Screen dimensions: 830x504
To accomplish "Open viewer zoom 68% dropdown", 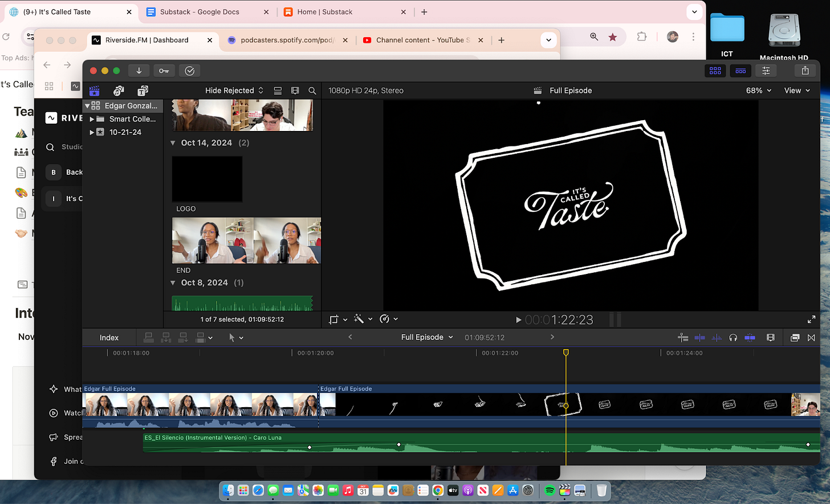I will [x=758, y=91].
